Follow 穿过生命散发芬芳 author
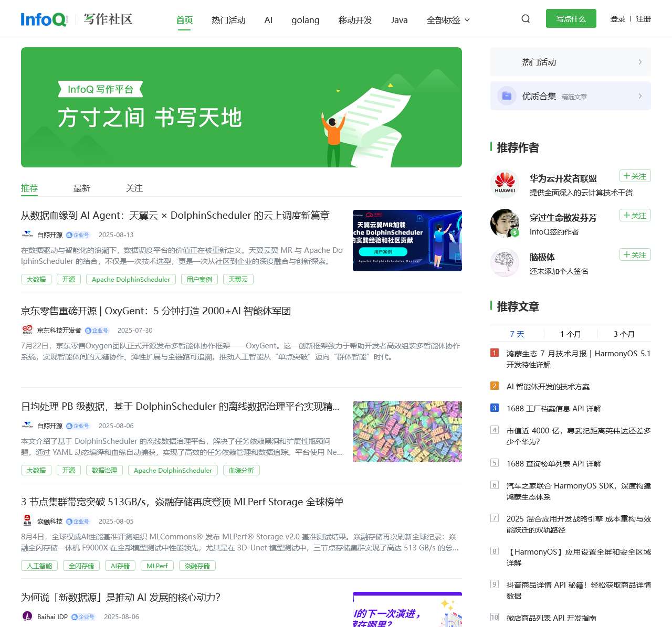The image size is (672, 627). point(635,215)
